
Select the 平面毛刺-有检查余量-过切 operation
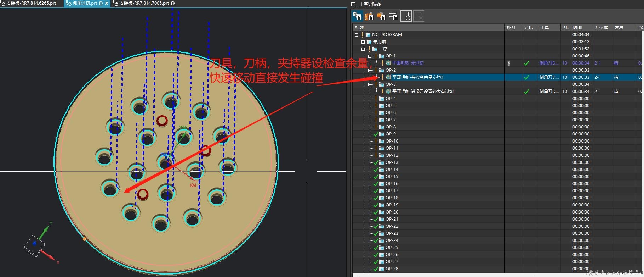pyautogui.click(x=417, y=77)
